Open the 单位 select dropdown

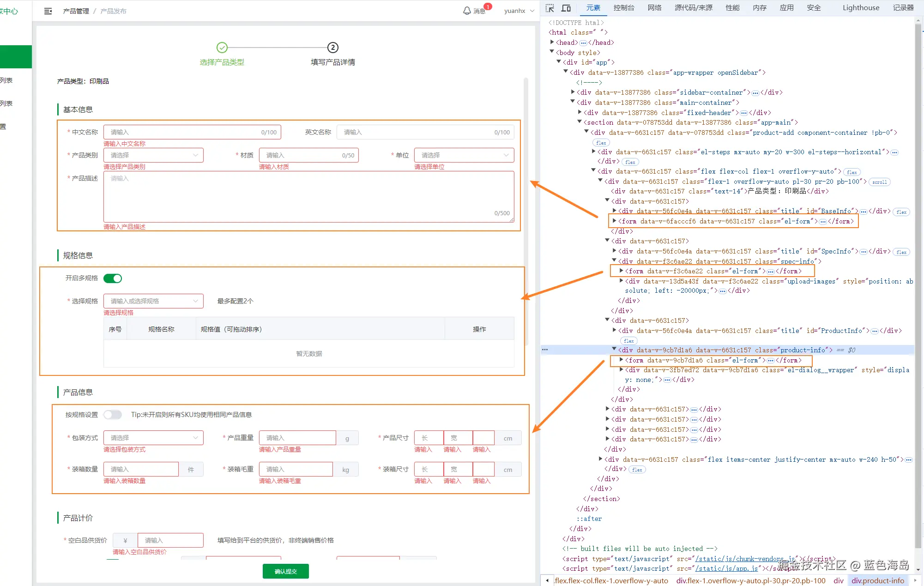464,155
